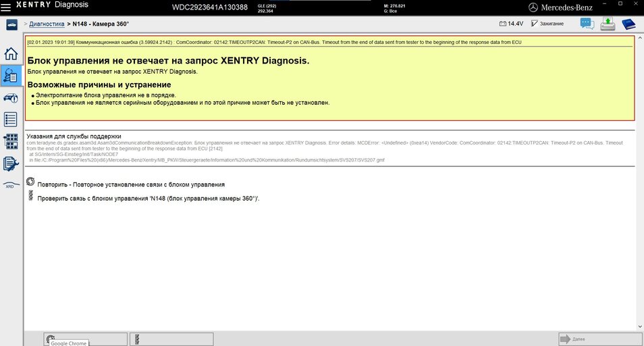Click the Указания для службы поддержки heading
This screenshot has width=644, height=346.
tap(74, 136)
